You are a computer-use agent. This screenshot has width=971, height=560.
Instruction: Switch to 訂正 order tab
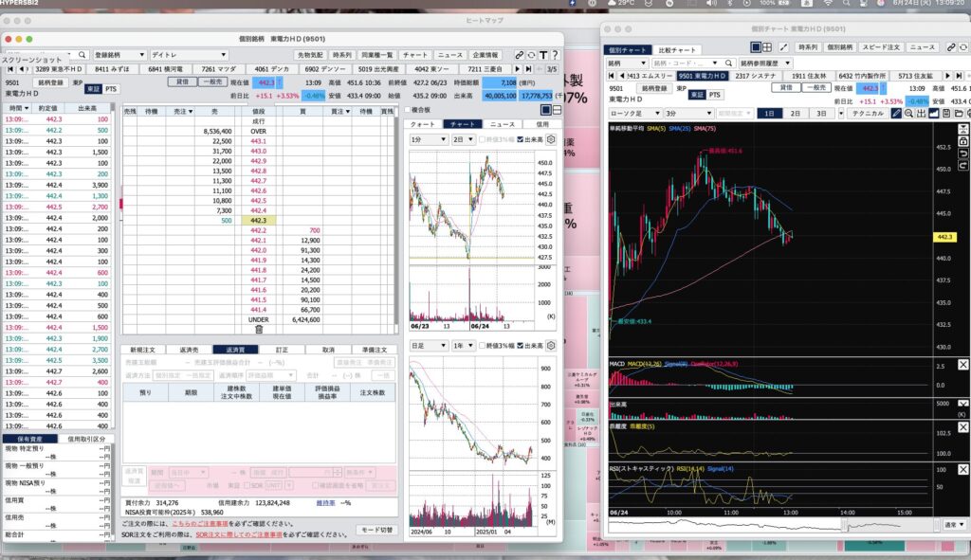[x=282, y=350]
